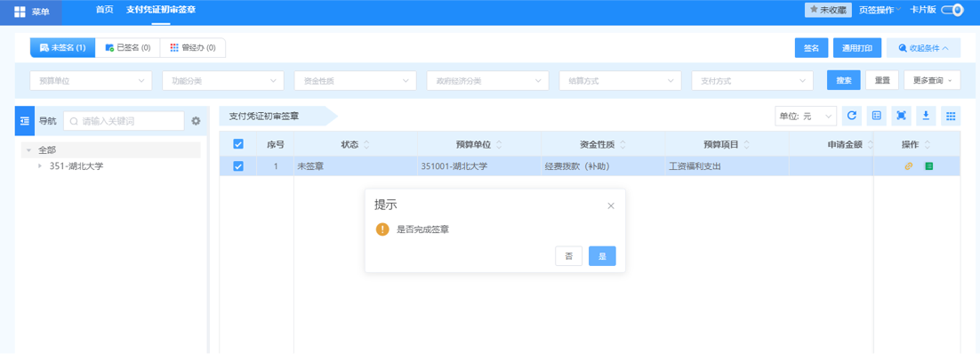Viewport: 980px width, 354px height.
Task: Open 支付方式 filter dropdown
Action: pos(752,81)
